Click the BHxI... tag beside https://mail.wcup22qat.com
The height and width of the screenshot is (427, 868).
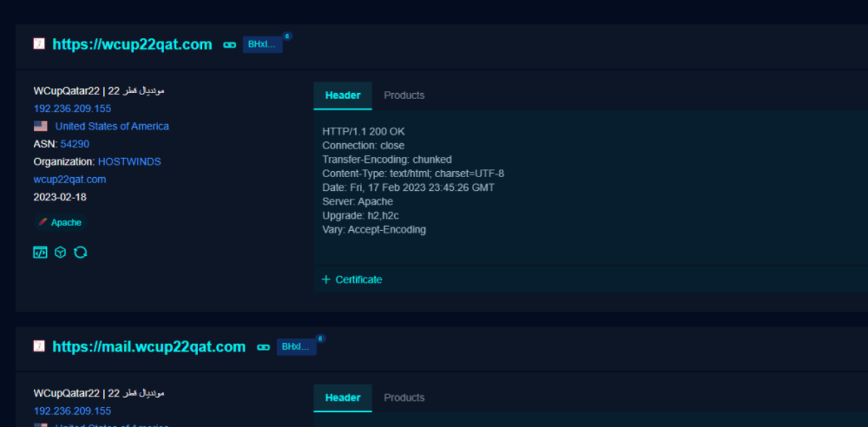[x=296, y=346]
